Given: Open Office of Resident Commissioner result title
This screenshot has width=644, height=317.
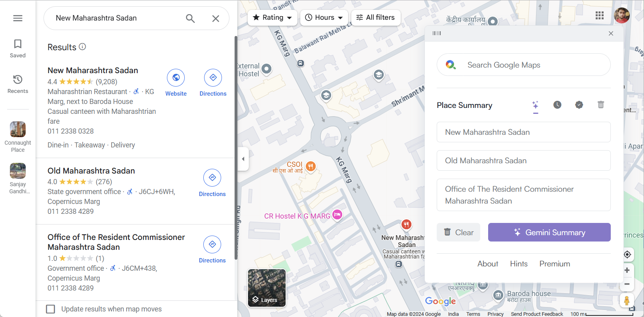Looking at the screenshot, I should click(x=116, y=242).
